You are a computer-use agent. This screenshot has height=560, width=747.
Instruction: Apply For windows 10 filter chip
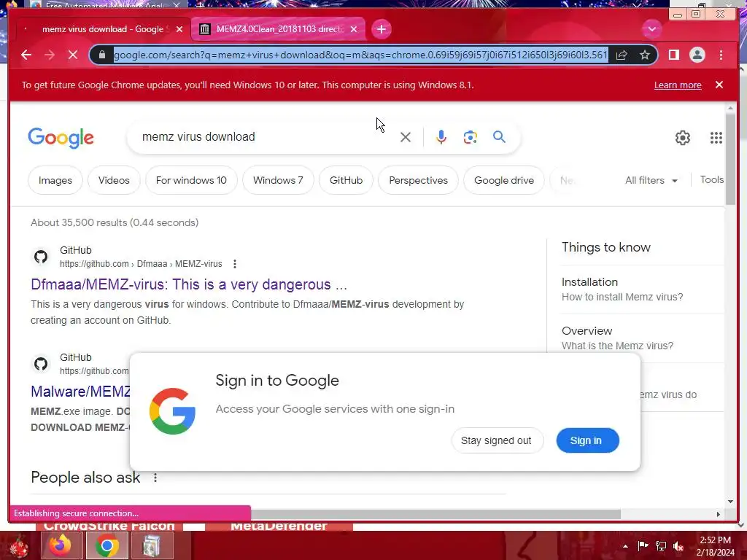pyautogui.click(x=191, y=181)
